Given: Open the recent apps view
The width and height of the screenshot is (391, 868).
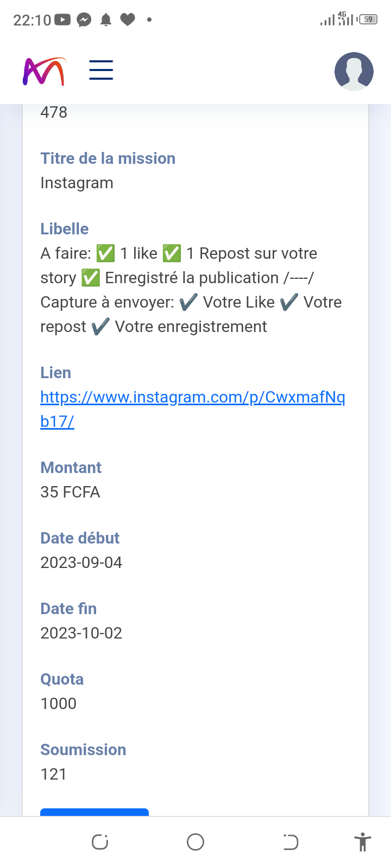Looking at the screenshot, I should pos(100,842).
